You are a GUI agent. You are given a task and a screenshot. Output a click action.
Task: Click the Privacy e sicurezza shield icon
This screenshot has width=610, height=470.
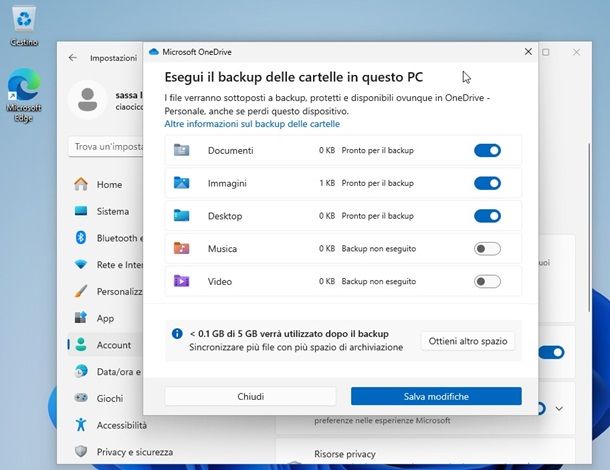click(x=81, y=451)
